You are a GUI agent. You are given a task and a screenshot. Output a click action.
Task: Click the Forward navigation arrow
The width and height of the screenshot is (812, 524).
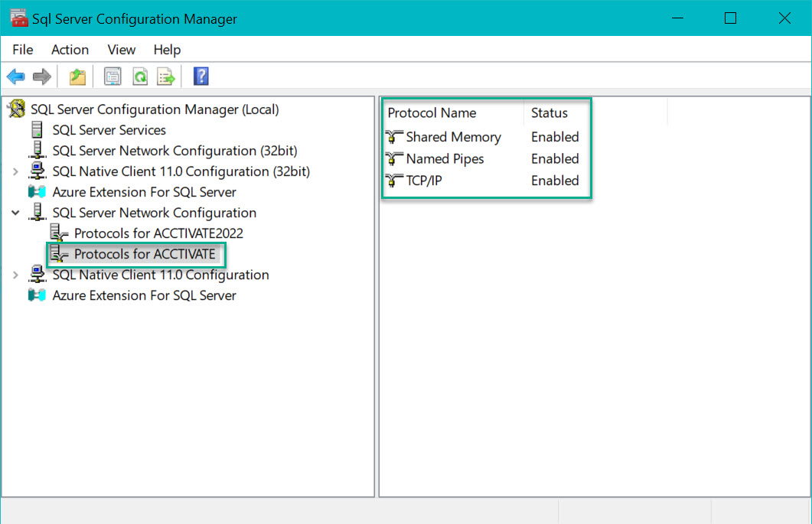tap(42, 76)
